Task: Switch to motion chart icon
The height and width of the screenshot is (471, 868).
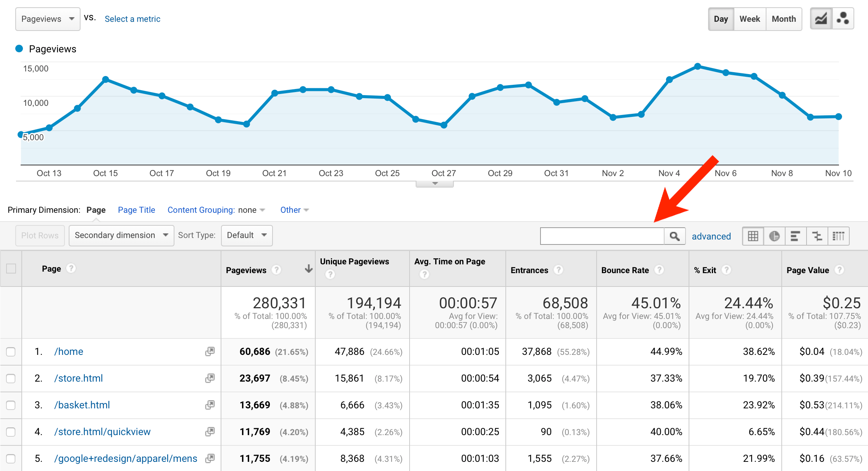Action: point(843,19)
